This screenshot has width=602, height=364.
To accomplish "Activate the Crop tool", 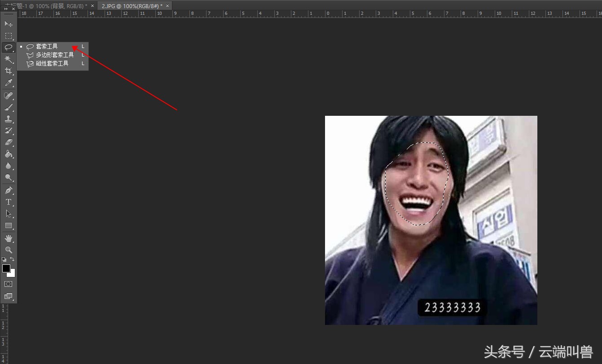I will [8, 71].
